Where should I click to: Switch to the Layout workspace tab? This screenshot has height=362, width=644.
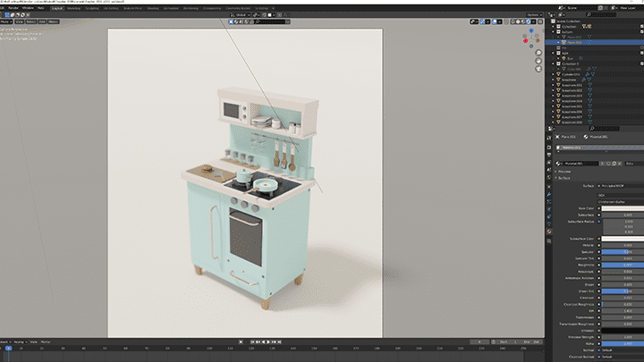tap(57, 8)
